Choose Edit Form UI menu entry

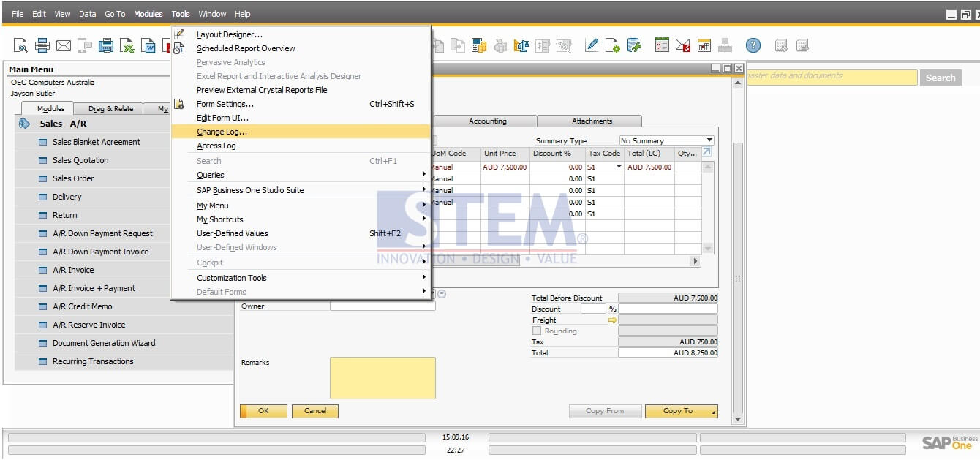(x=301, y=118)
